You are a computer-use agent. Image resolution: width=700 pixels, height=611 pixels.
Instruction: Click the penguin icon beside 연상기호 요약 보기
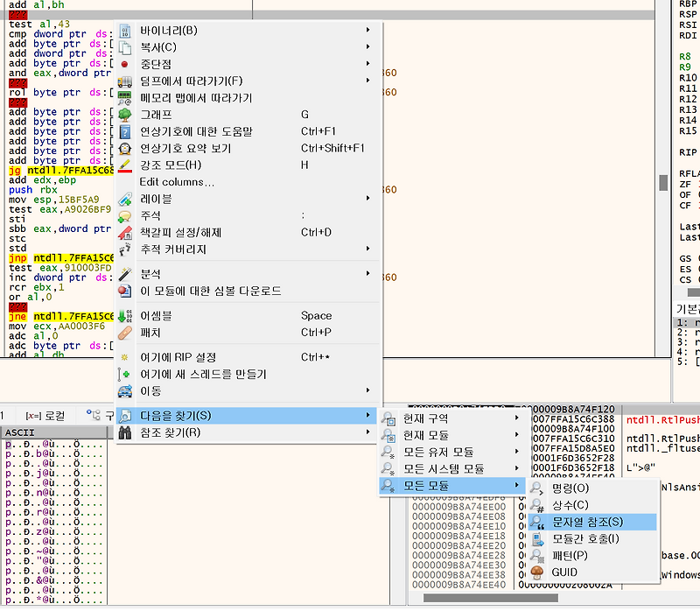click(x=124, y=148)
